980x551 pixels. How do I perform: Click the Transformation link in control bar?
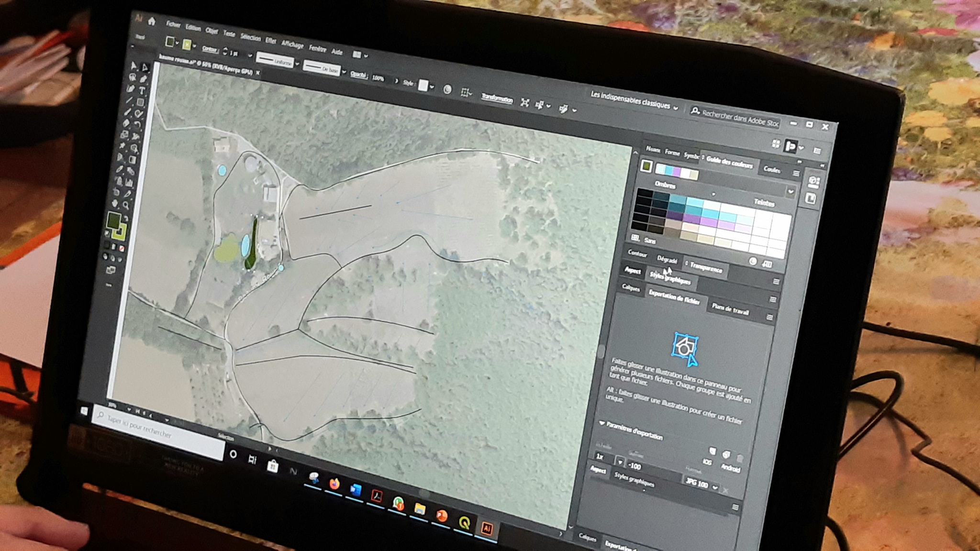tap(497, 98)
